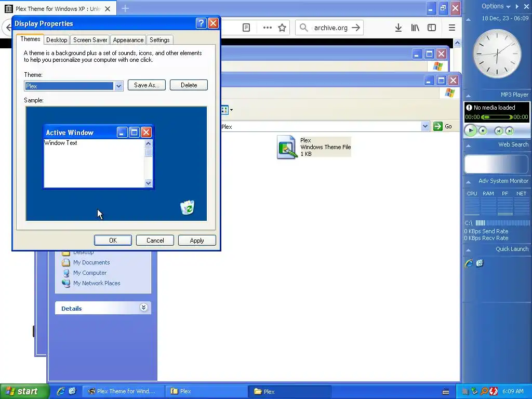
Task: Click second sidebar Quick Launch icon
Action: click(x=480, y=263)
